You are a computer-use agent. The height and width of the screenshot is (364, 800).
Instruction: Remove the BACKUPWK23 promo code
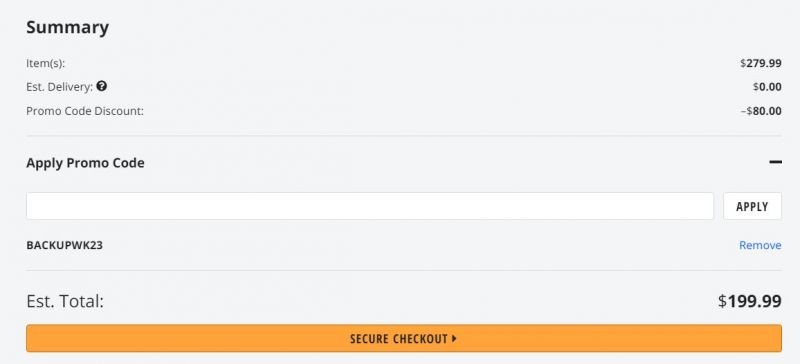(760, 245)
